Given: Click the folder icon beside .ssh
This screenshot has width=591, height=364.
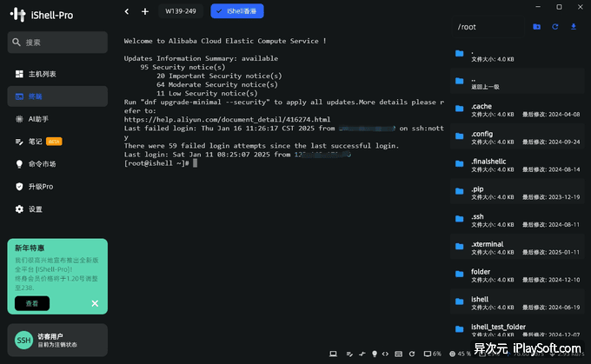Looking at the screenshot, I should [459, 219].
